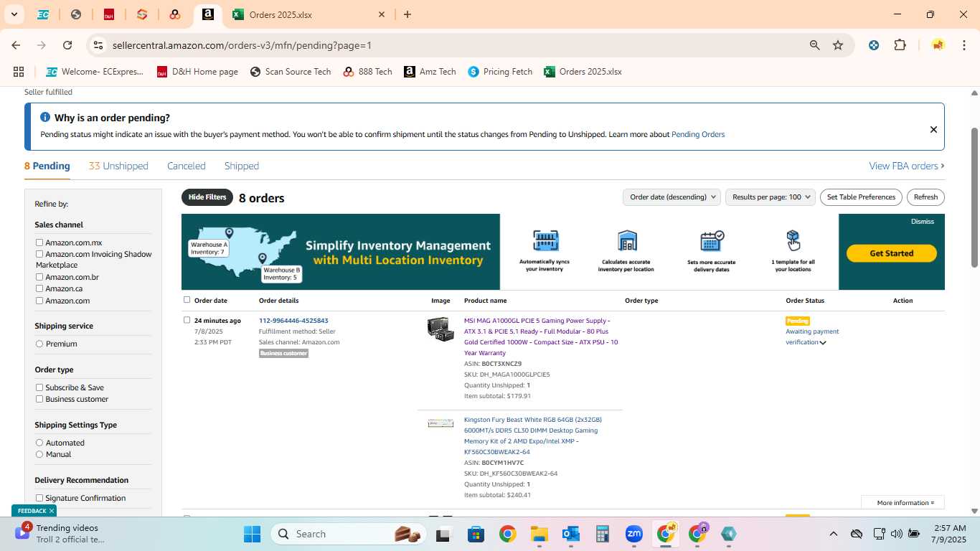
Task: Open the bookmarks bar apps grid icon
Action: point(19,72)
